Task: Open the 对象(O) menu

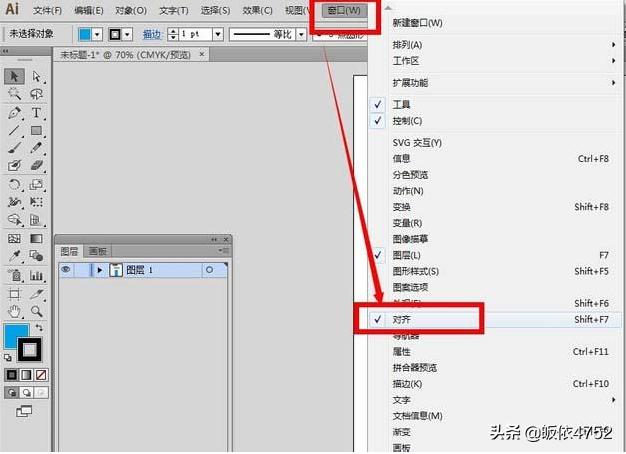Action: 131,10
